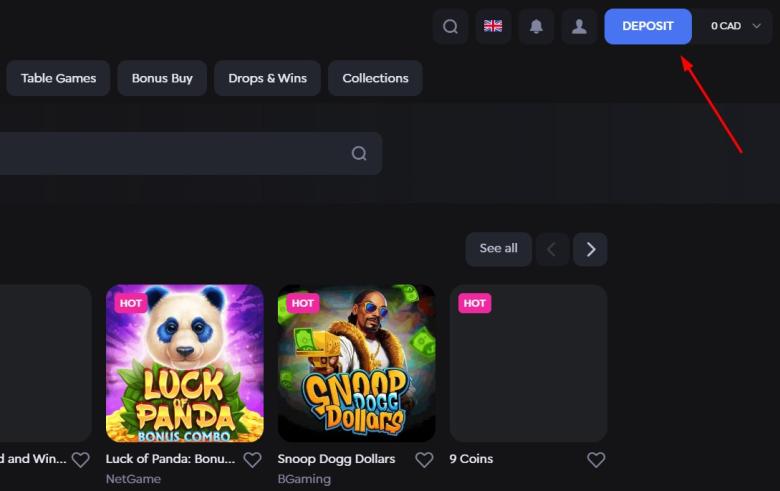Screen dimensions: 780x491
Task: Click the search magnifier icon in header
Action: tap(450, 27)
